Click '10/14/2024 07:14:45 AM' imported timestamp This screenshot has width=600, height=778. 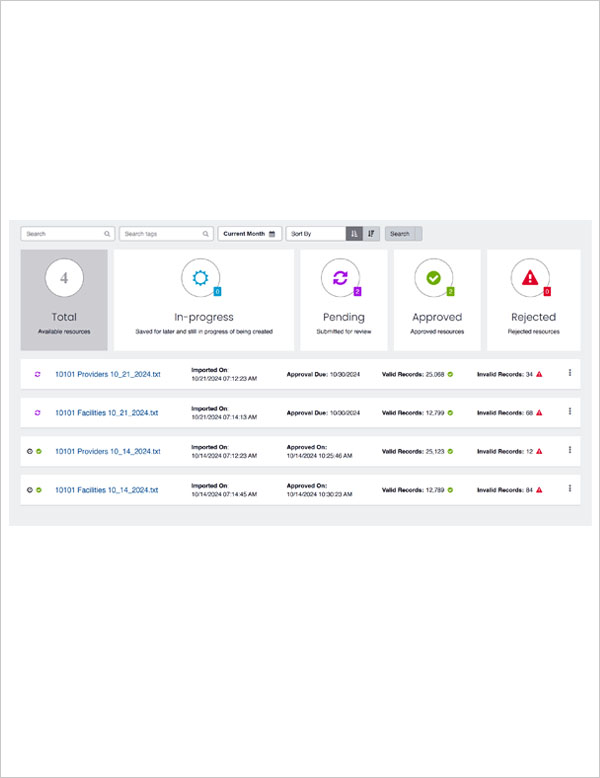coord(224,494)
